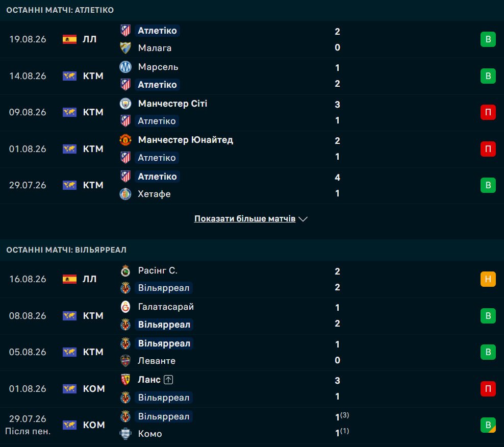This screenshot has width=504, height=447.
Task: Open the Атлетіко vs Малага match row
Action: click(252, 39)
